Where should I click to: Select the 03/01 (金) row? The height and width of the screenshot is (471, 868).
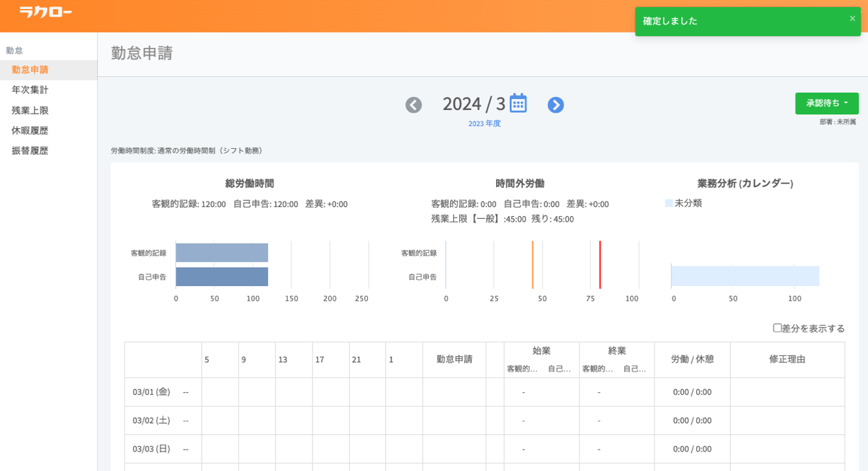(151, 392)
